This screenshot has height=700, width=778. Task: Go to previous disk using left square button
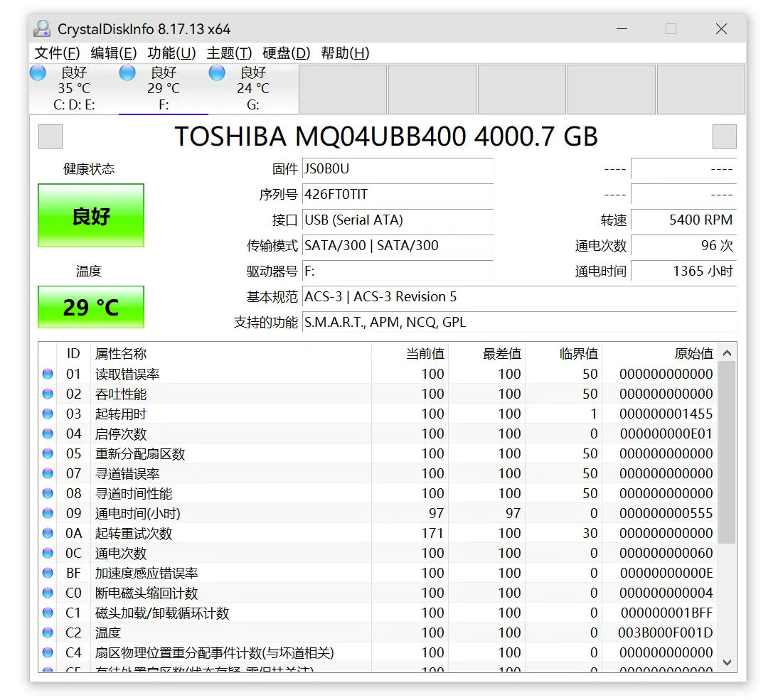[50, 136]
